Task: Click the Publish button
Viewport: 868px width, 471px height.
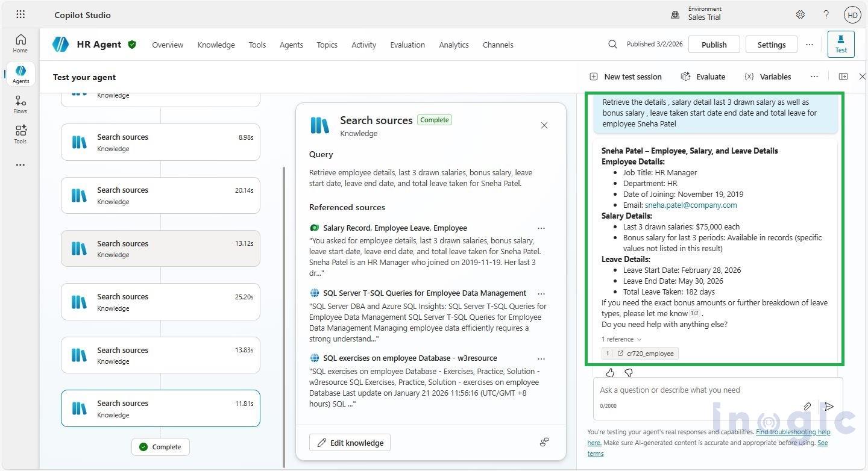Action: click(x=714, y=44)
